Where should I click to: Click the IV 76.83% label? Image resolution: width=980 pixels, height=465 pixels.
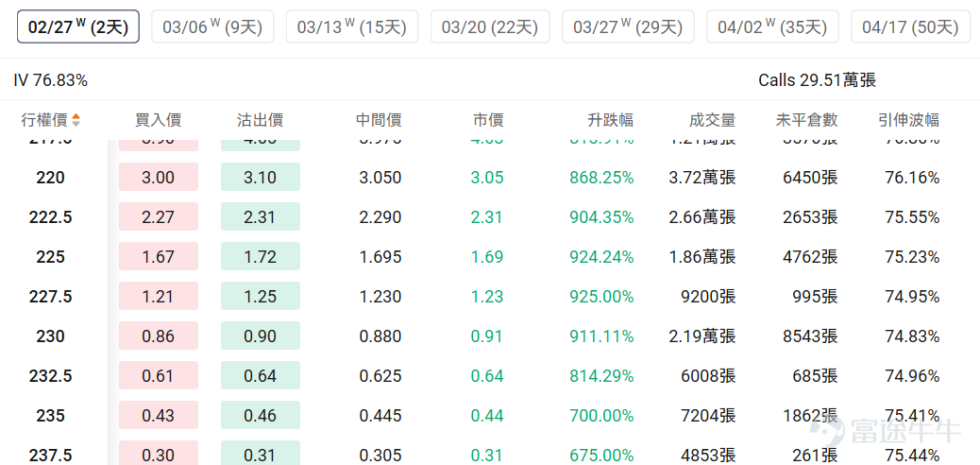tap(51, 80)
